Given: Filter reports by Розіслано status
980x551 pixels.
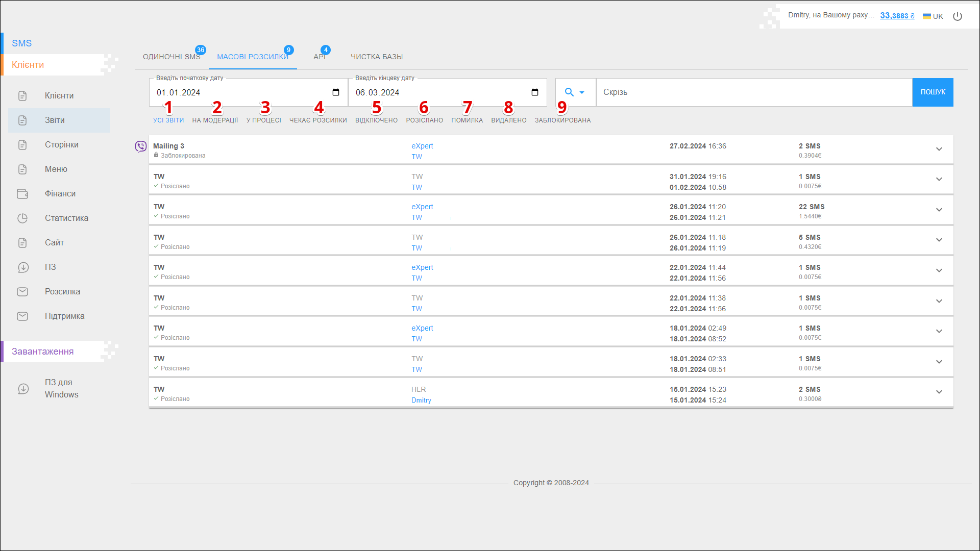Looking at the screenshot, I should pyautogui.click(x=424, y=120).
